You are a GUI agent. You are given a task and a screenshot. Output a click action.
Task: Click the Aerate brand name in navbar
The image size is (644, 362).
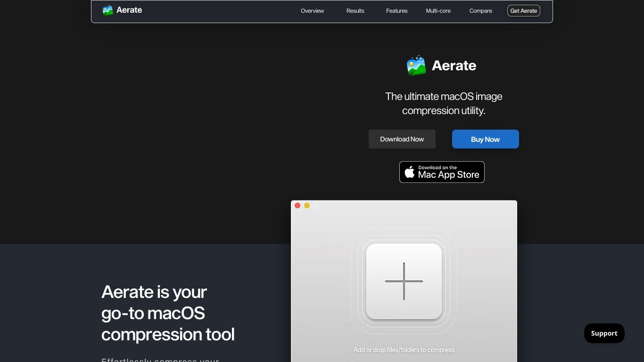[129, 10]
